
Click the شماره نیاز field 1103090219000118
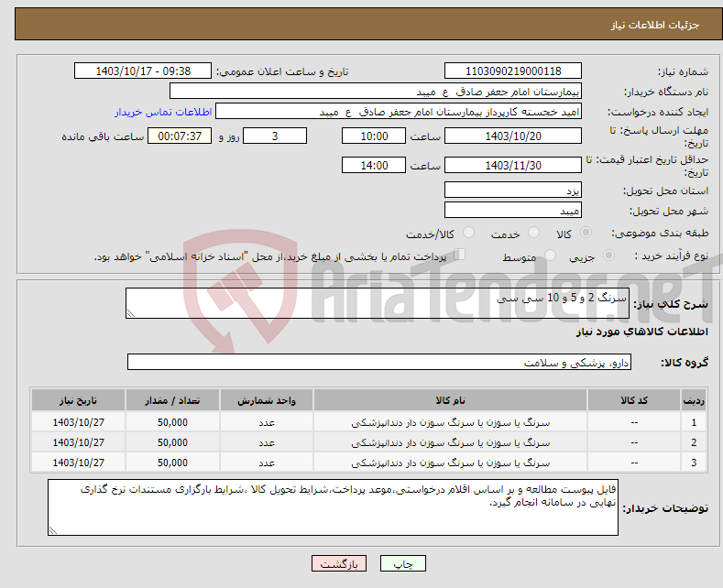(x=513, y=71)
